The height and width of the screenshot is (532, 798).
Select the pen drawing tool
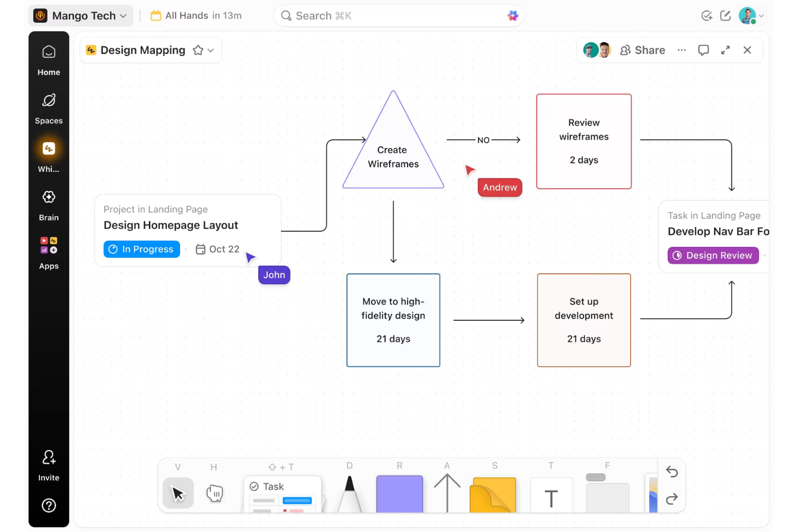click(x=349, y=494)
